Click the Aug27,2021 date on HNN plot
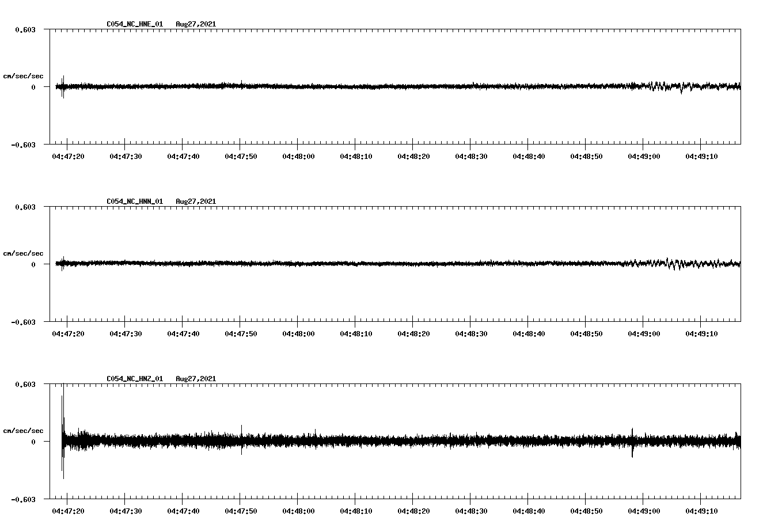The image size is (782, 532). point(196,202)
